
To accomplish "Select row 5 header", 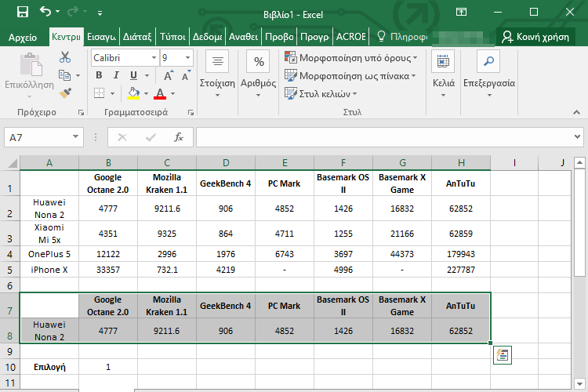I will (9, 270).
